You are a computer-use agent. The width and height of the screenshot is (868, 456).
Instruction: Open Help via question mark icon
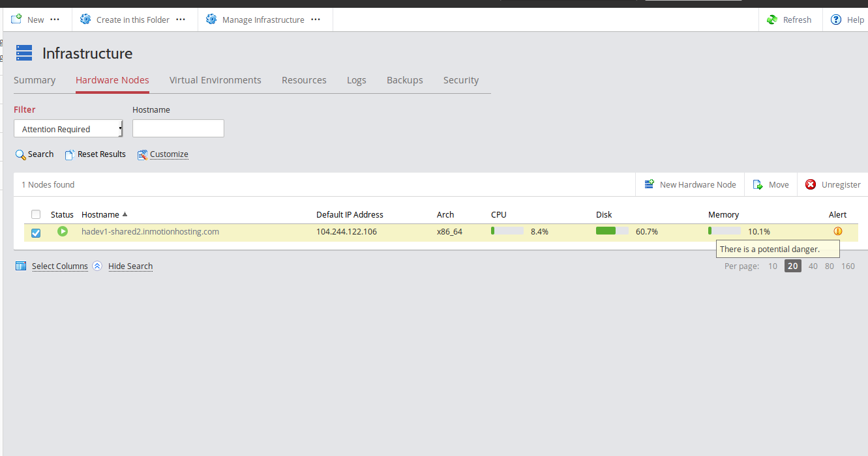(x=835, y=20)
